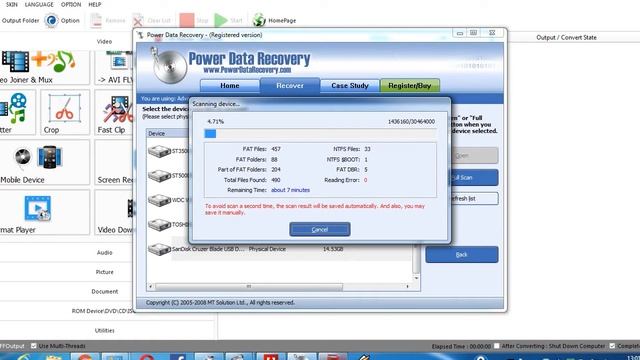
Task: Click the Power Data Recovery disc logo
Action: coord(169,66)
